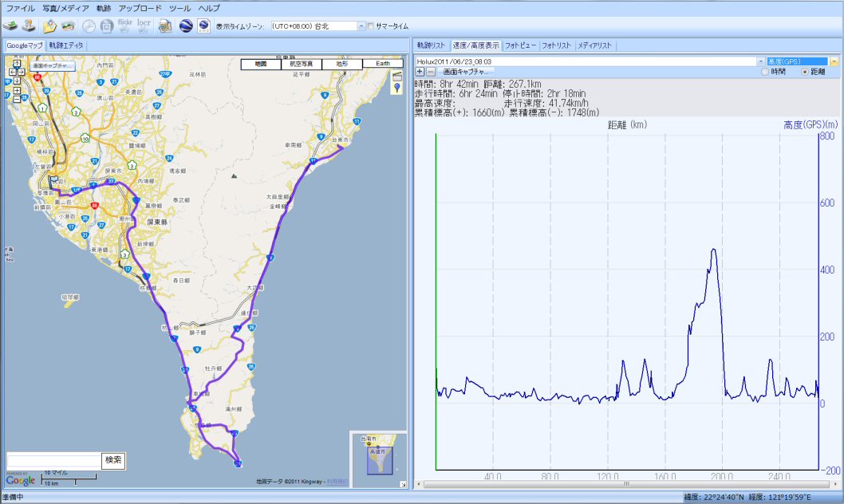Switch to the 軌跡リスト tab

pos(431,45)
